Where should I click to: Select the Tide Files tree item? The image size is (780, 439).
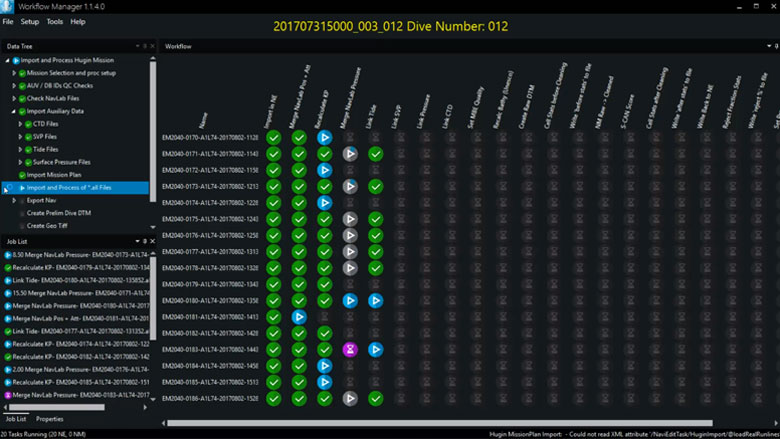(49, 149)
